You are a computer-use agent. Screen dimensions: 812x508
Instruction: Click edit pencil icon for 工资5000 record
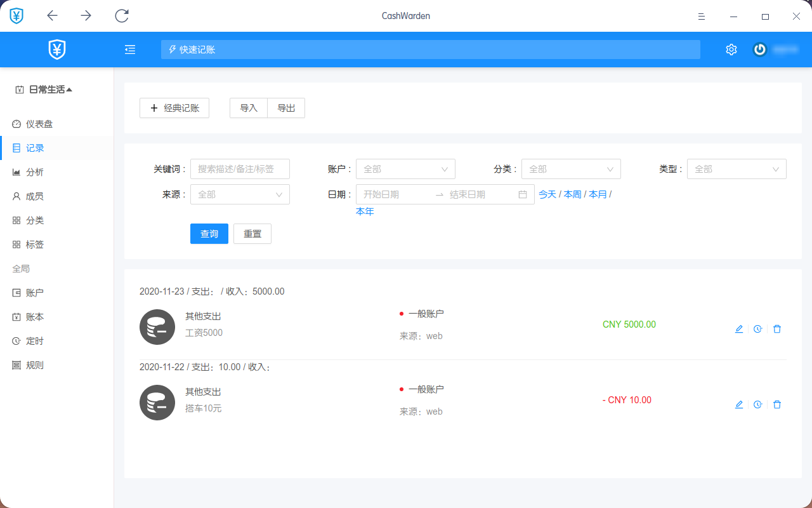pyautogui.click(x=738, y=329)
